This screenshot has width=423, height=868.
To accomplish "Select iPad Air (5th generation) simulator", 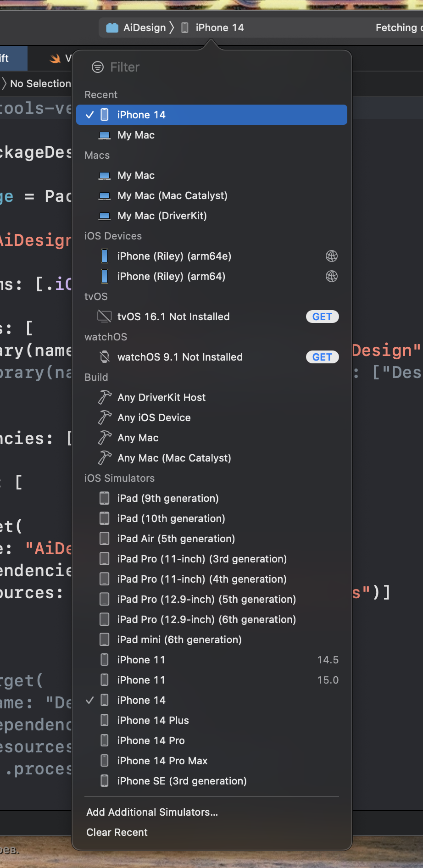I will pyautogui.click(x=211, y=539).
